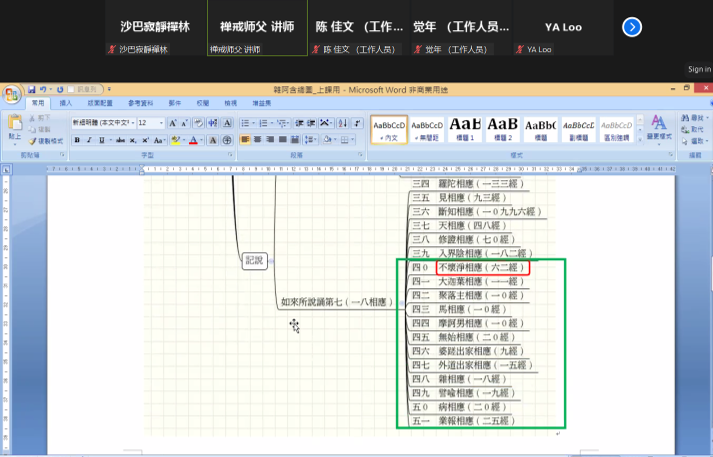The width and height of the screenshot is (713, 457).
Task: Apply bold formatting with the B icon
Action: (76, 140)
